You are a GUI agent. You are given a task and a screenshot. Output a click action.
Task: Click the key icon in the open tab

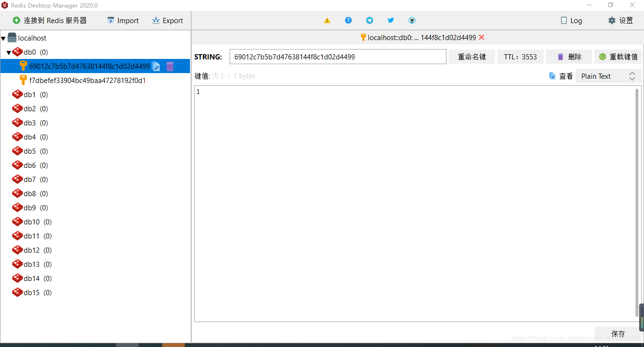[x=363, y=37]
